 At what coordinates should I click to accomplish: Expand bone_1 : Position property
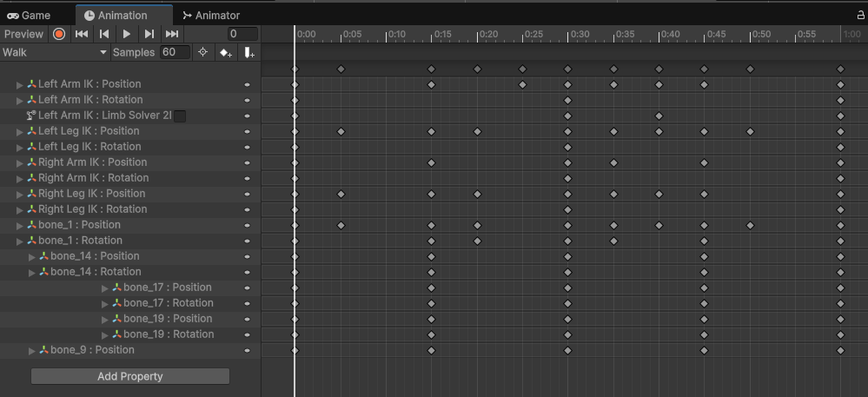pyautogui.click(x=20, y=225)
